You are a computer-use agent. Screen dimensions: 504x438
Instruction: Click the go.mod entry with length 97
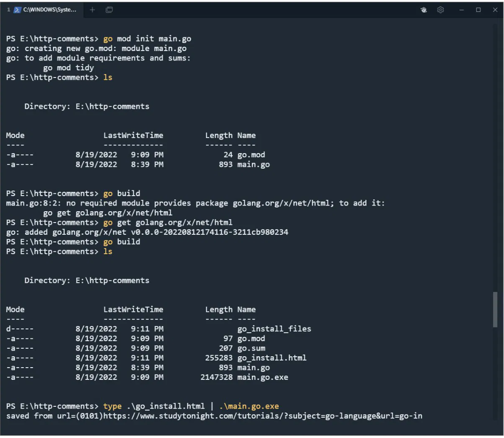click(251, 338)
